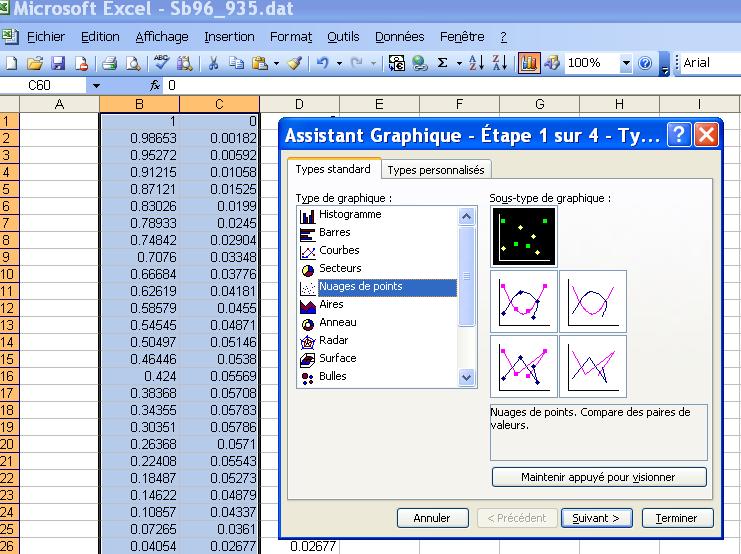This screenshot has height=554, width=741.
Task: Open the zoom 100% dropdown
Action: [x=625, y=63]
